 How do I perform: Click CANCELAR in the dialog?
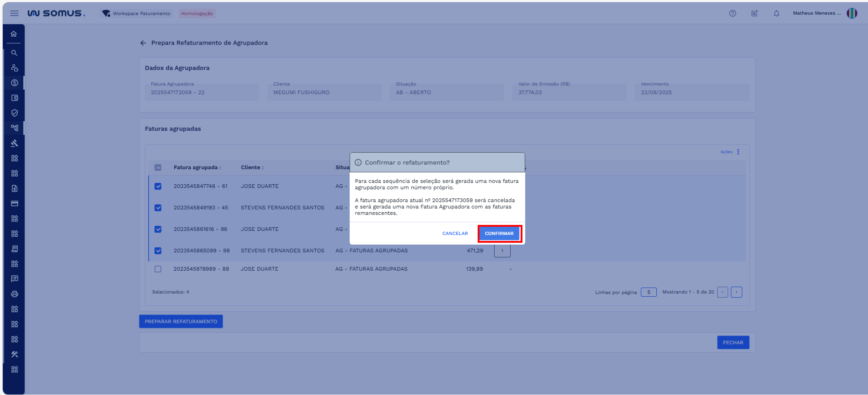point(455,234)
